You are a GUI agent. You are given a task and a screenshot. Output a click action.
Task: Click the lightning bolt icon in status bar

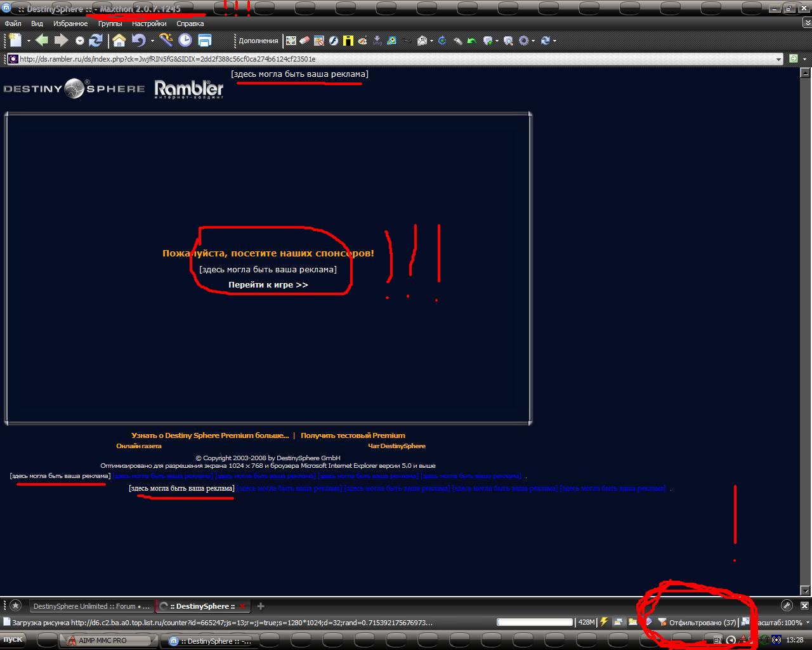tap(604, 623)
